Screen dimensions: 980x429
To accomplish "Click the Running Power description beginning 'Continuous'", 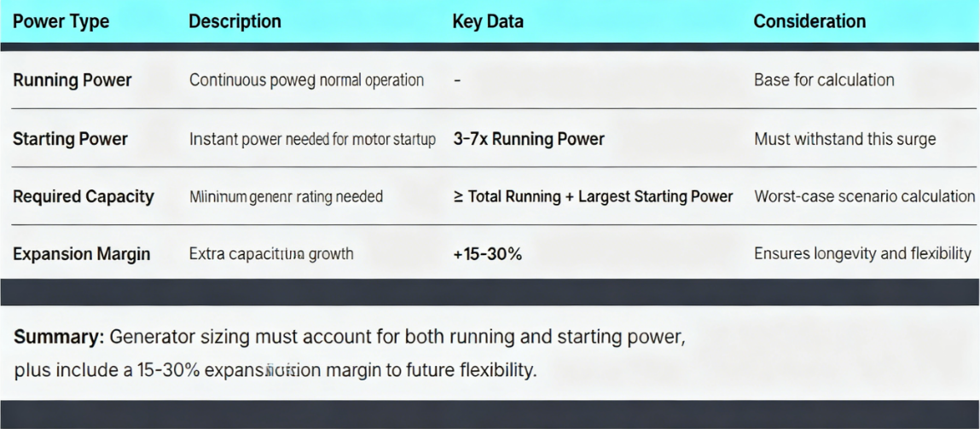I will 306,80.
